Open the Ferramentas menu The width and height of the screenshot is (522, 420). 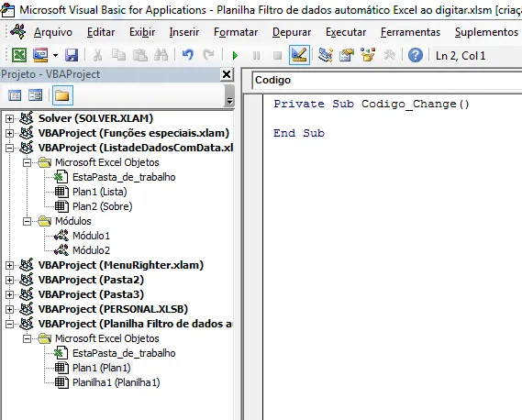point(410,32)
